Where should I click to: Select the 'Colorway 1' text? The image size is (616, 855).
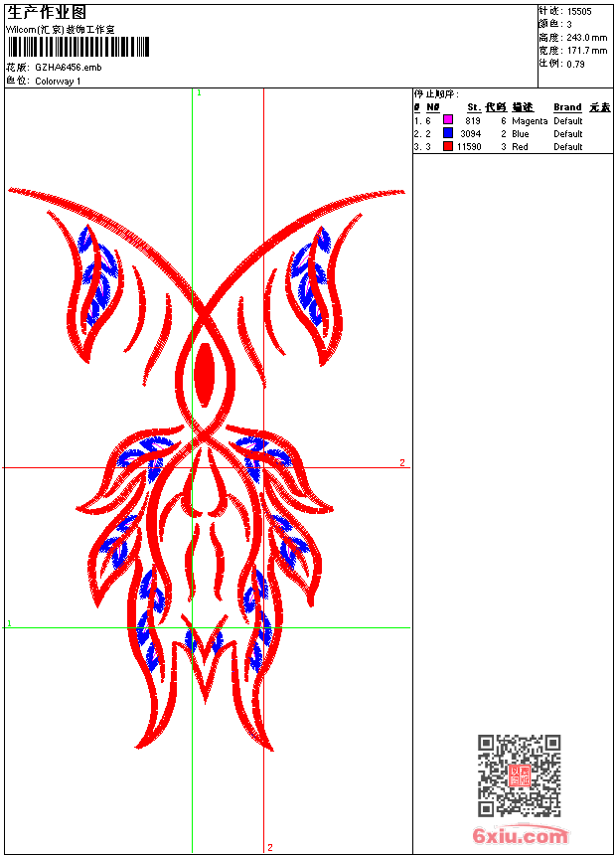(58, 82)
